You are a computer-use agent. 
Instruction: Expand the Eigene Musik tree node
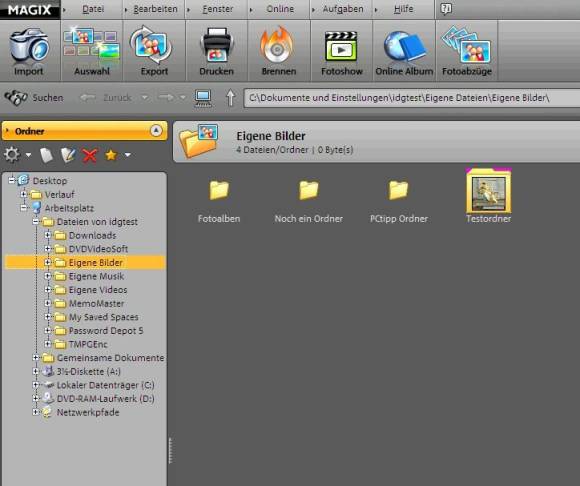(47, 276)
